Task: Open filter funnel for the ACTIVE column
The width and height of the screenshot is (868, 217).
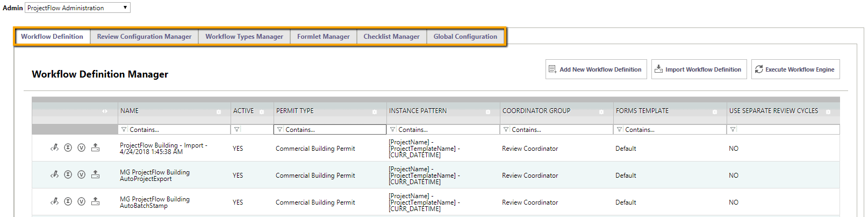Action: pos(237,130)
